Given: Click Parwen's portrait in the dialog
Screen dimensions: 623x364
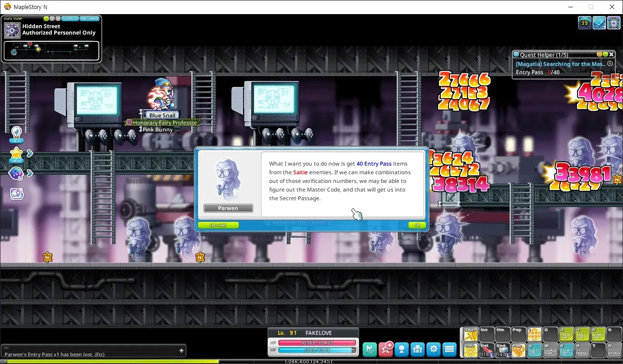Looking at the screenshot, I should pyautogui.click(x=228, y=179).
